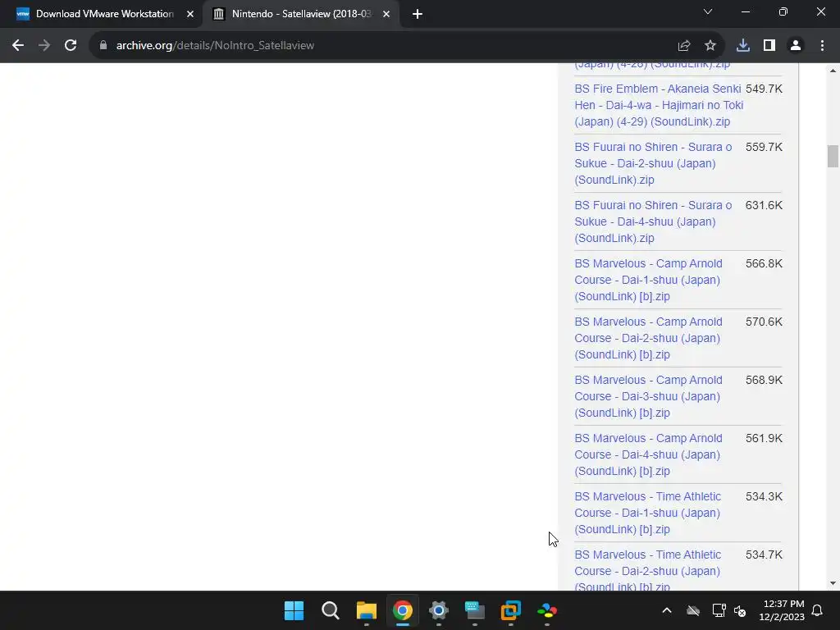Open the Windows Start menu
The width and height of the screenshot is (840, 630).
point(294,610)
